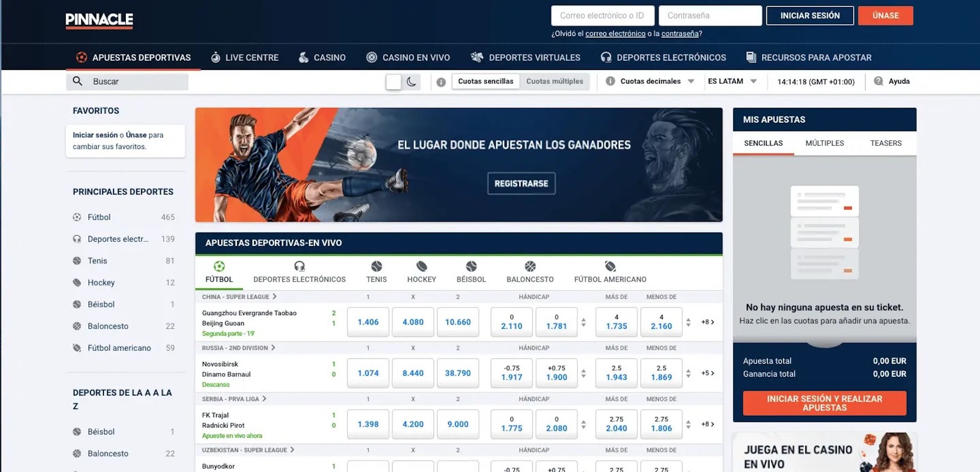
Task: Click the contraseña recovery link
Action: [680, 34]
